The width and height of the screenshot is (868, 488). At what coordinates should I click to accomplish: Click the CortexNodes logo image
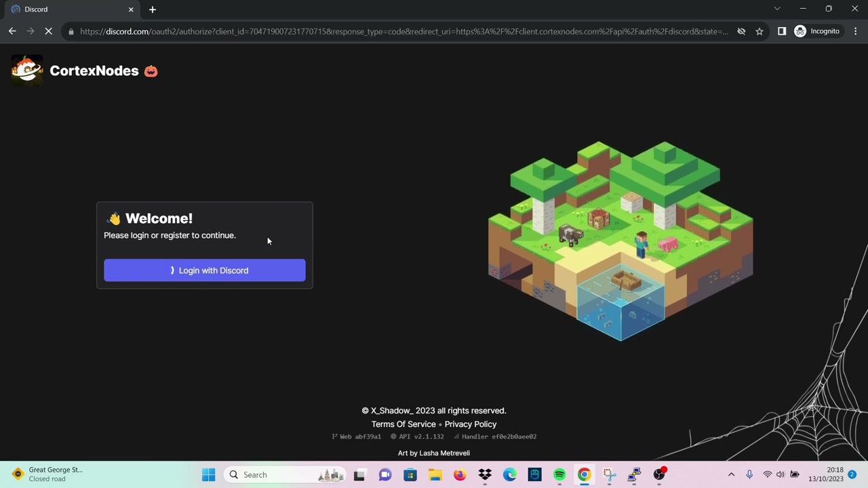click(x=27, y=70)
